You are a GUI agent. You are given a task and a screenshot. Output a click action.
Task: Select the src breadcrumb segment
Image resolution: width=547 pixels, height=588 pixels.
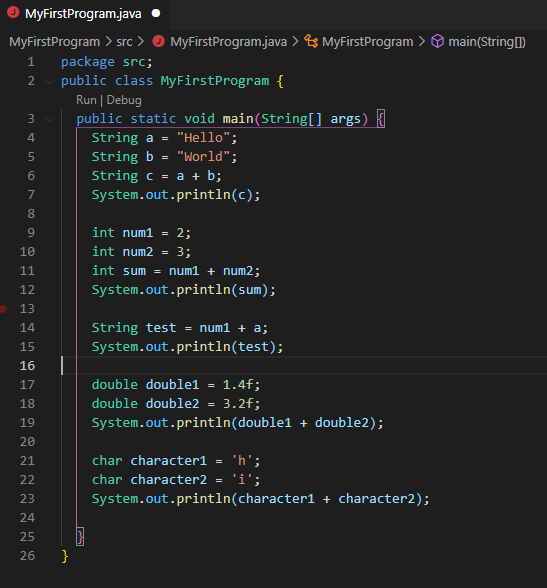pos(124,42)
